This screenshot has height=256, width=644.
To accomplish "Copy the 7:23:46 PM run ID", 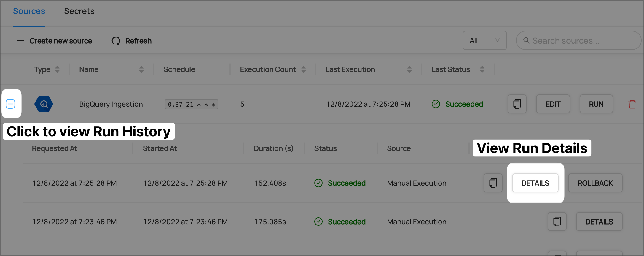I will click(557, 222).
